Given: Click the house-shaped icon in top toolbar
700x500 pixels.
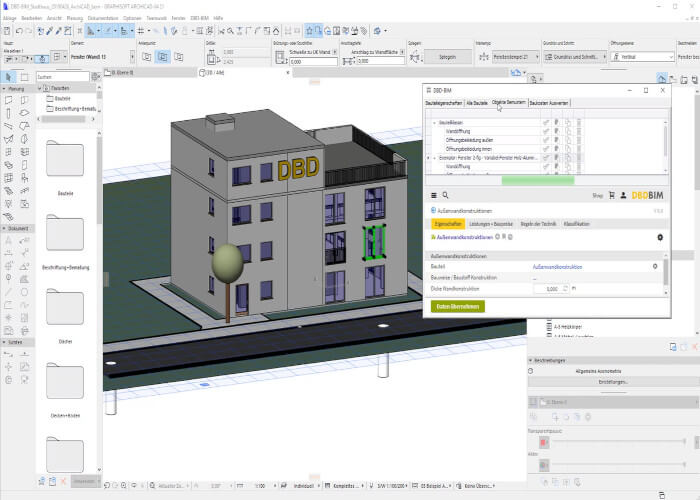Looking at the screenshot, I should click(276, 31).
